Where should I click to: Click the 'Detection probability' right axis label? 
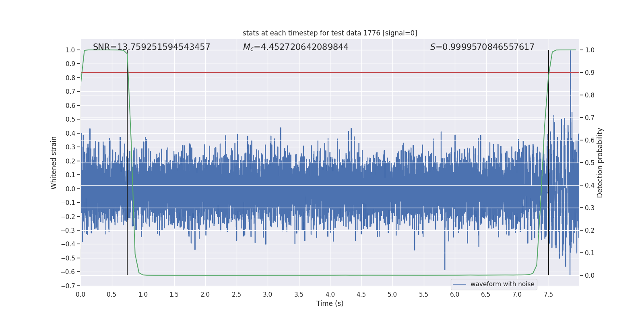point(600,163)
